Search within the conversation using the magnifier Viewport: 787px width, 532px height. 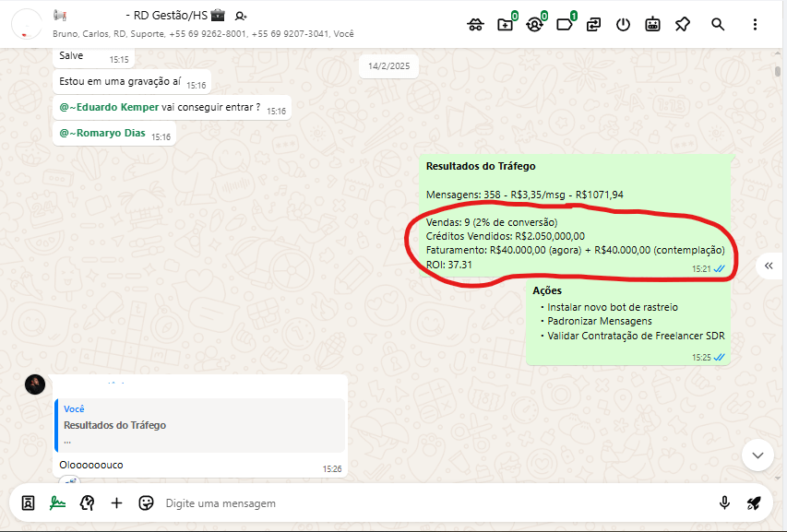click(x=718, y=25)
